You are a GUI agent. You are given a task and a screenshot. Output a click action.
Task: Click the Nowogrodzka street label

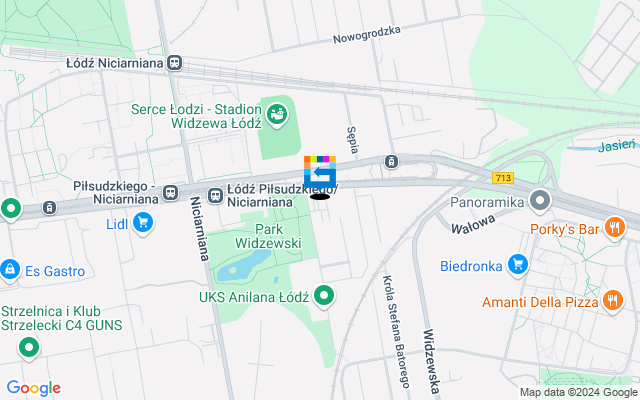tap(367, 35)
